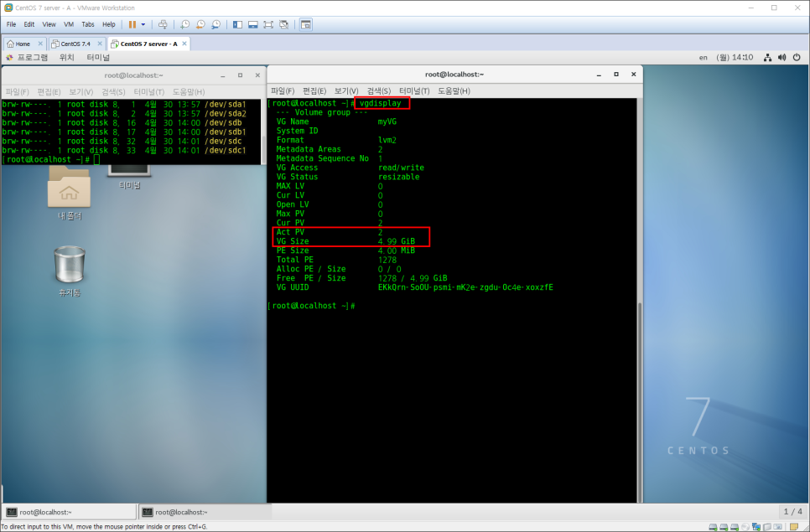
Task: Click the GNOME network status icon
Action: [x=767, y=57]
